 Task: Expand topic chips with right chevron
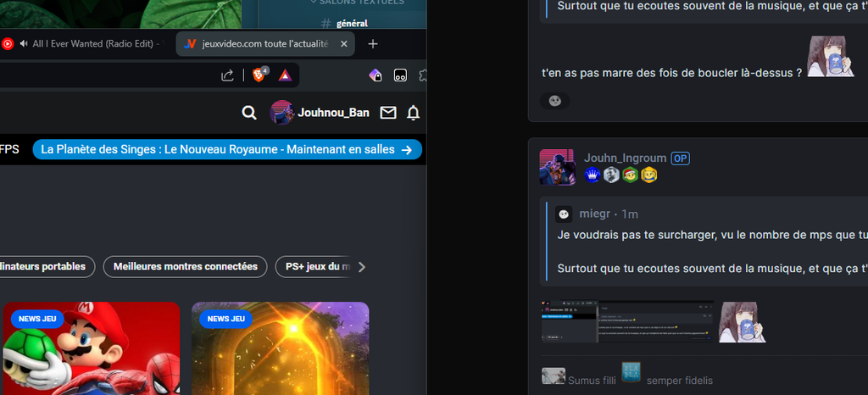pyautogui.click(x=361, y=267)
